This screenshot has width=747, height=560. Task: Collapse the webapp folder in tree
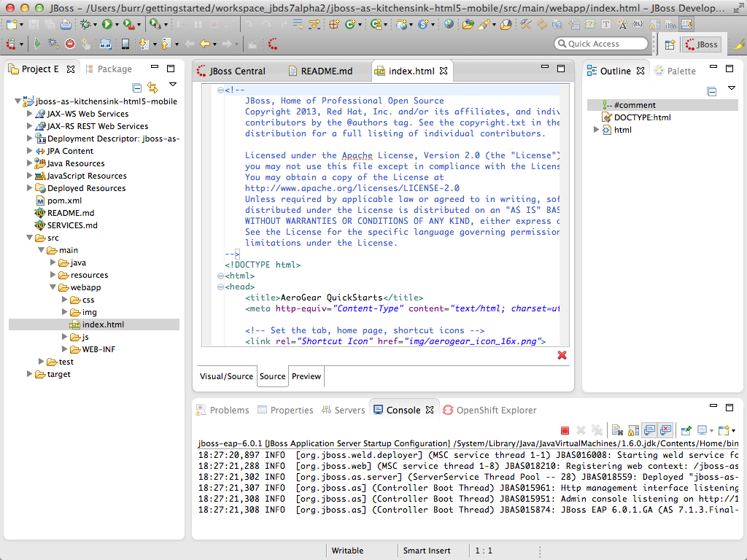pyautogui.click(x=53, y=287)
